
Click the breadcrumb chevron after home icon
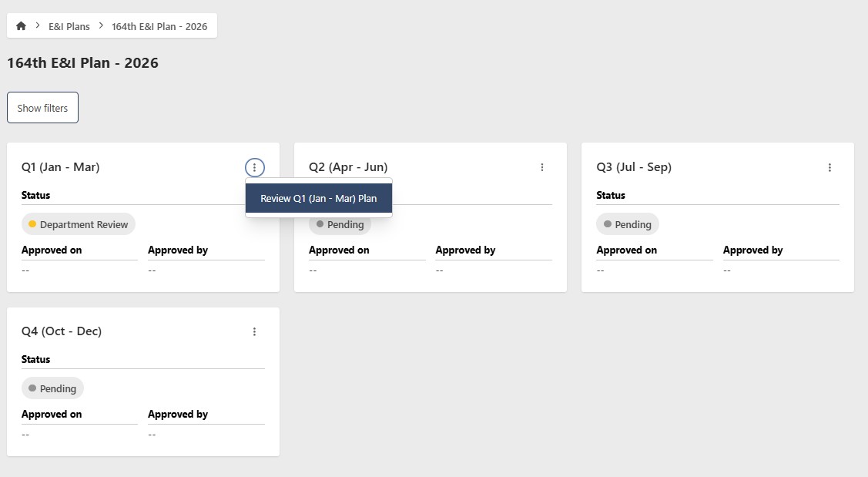click(x=38, y=26)
